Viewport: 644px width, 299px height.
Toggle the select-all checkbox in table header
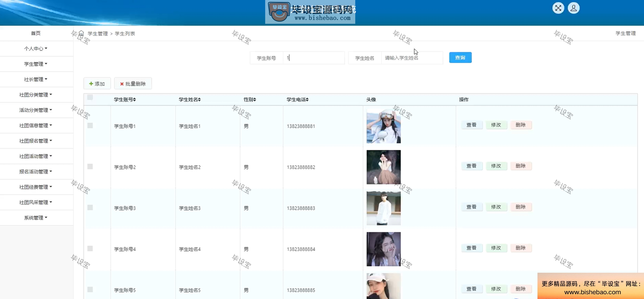click(x=90, y=97)
